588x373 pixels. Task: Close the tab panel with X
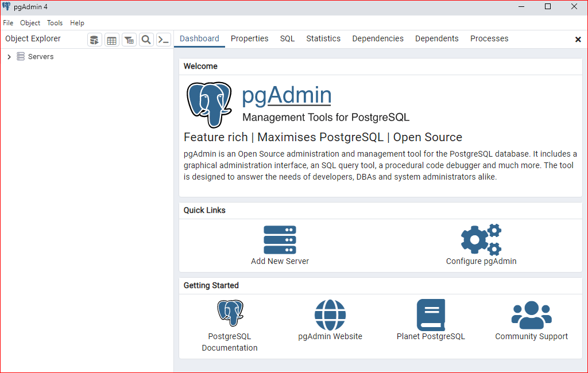pos(578,40)
